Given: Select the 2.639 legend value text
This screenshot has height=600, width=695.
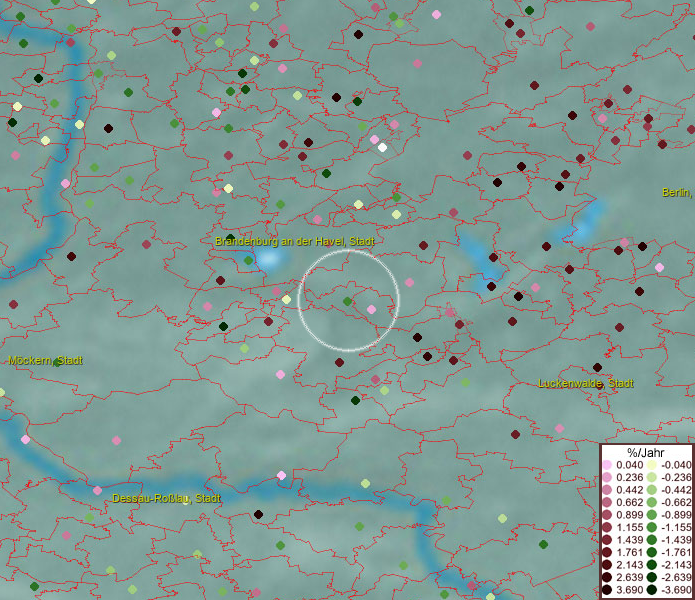Looking at the screenshot, I should (629, 577).
